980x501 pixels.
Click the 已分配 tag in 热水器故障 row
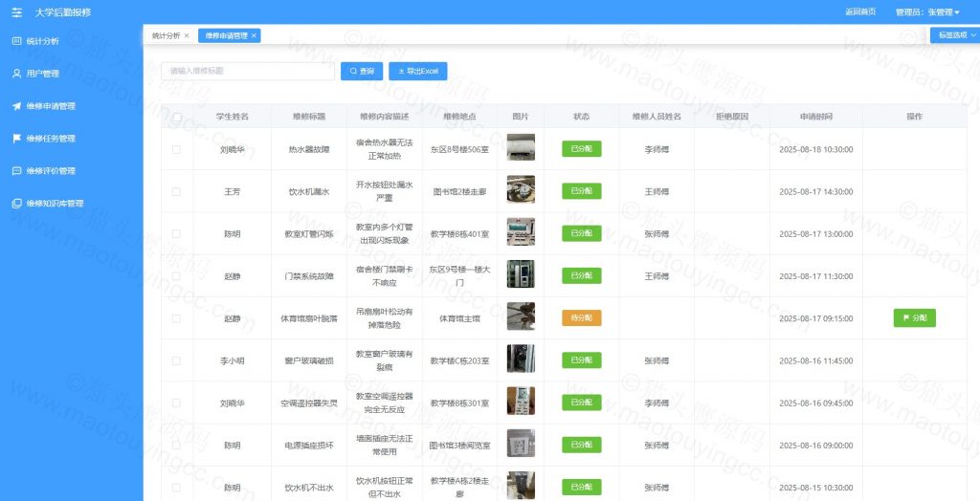point(581,149)
